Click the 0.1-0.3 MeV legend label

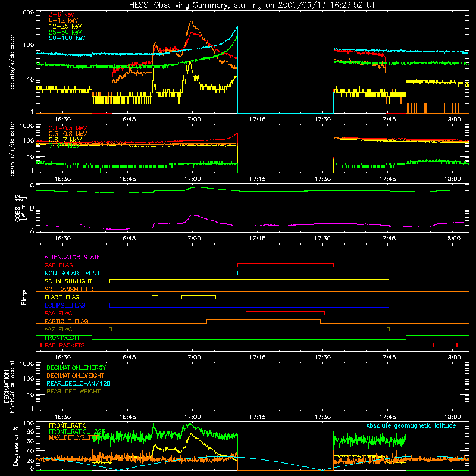(x=68, y=128)
